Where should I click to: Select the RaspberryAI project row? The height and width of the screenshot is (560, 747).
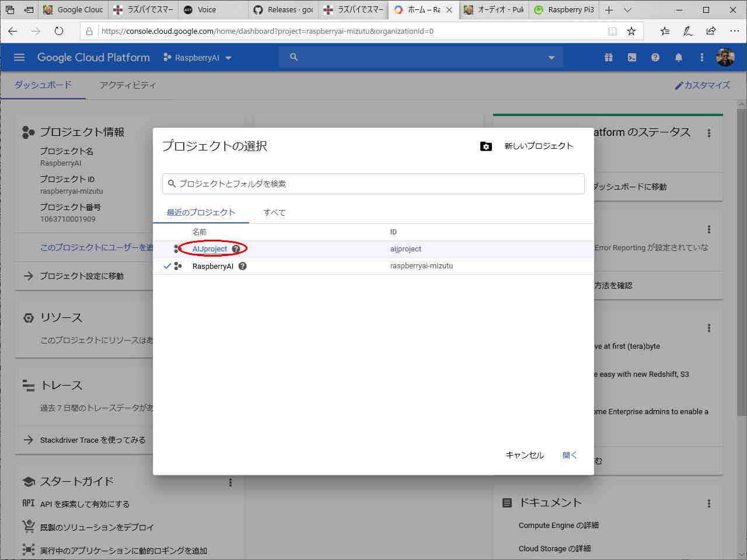click(x=373, y=266)
